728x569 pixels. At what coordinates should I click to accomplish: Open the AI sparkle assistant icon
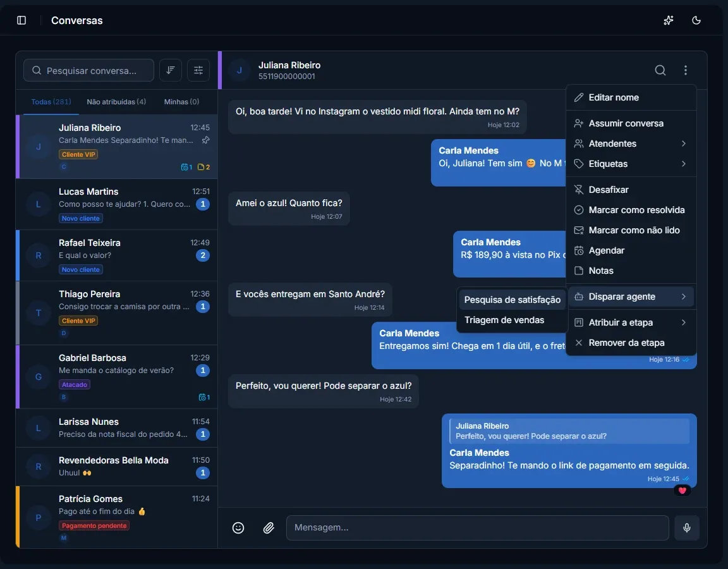pyautogui.click(x=668, y=20)
